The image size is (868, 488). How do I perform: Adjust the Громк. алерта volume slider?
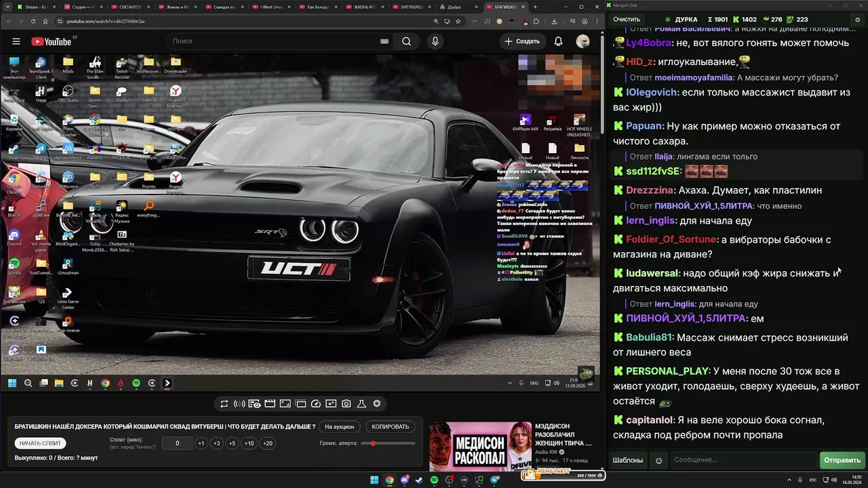point(388,443)
